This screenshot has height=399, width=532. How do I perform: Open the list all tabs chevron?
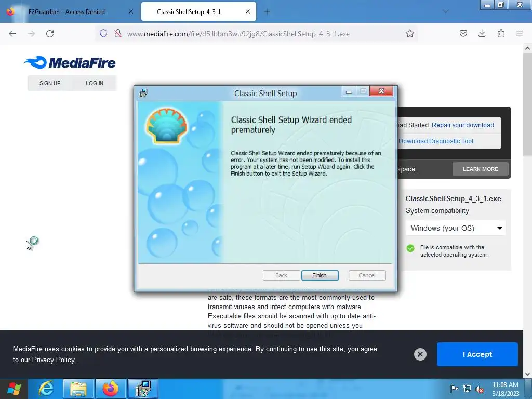445,11
